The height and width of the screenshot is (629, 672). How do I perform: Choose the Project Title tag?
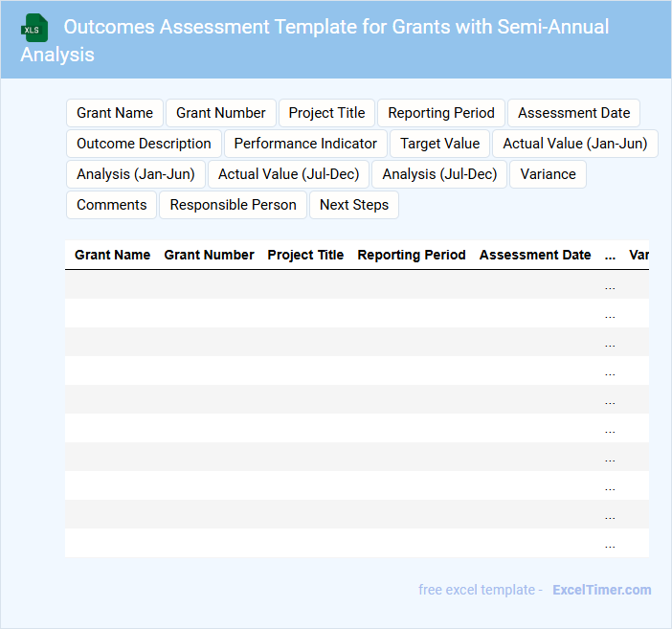[326, 113]
